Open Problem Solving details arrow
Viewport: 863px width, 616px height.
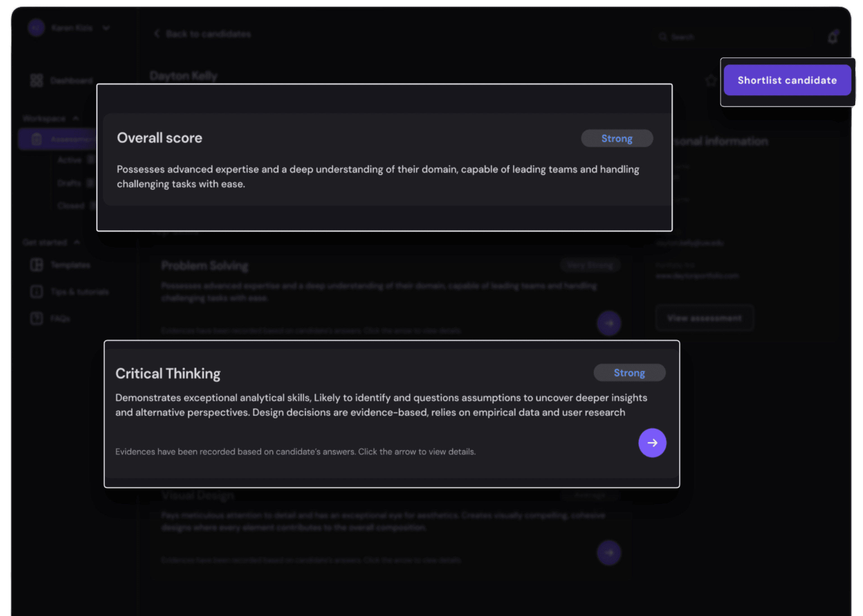609,323
